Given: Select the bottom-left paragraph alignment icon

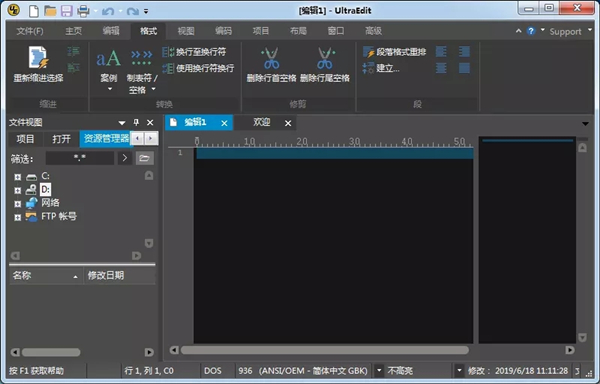Looking at the screenshot, I should [441, 68].
